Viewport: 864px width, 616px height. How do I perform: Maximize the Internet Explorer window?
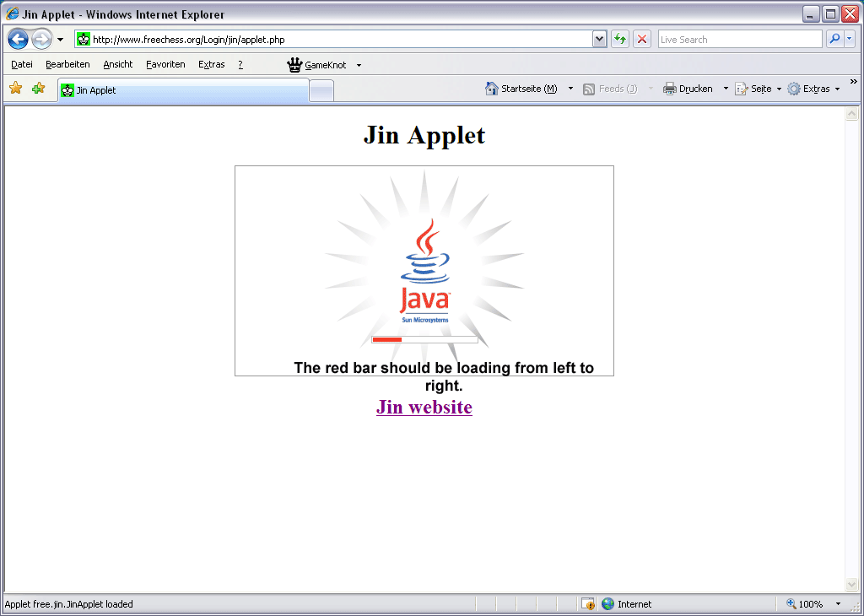pyautogui.click(x=830, y=14)
